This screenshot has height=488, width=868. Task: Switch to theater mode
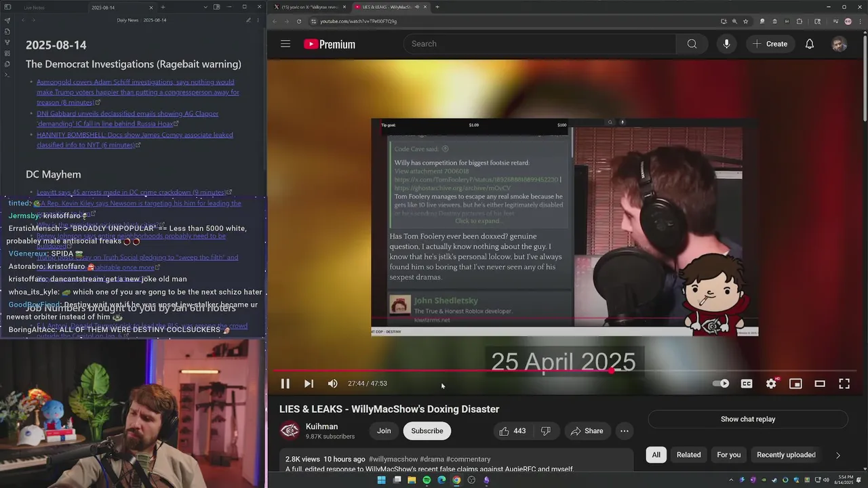pos(820,384)
